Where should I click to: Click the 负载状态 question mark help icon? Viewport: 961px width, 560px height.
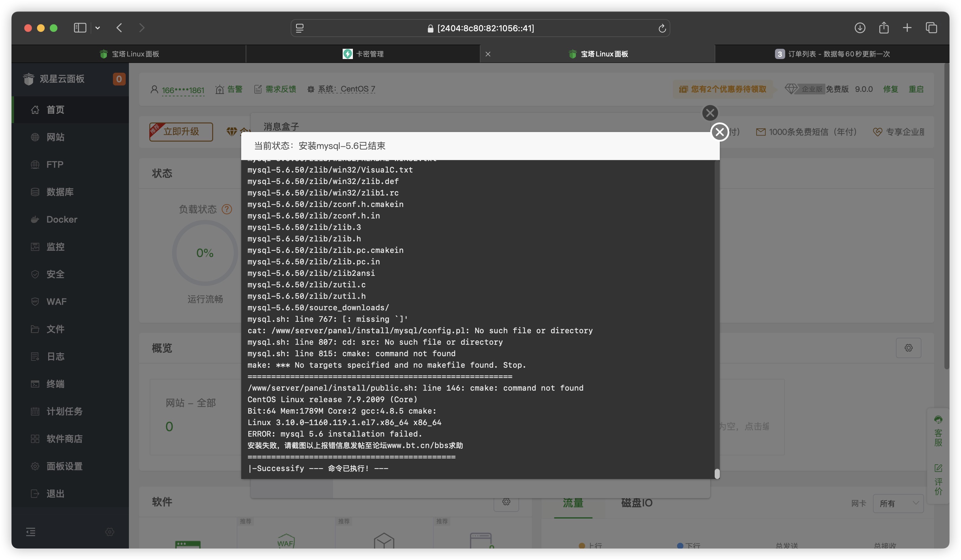tap(227, 209)
